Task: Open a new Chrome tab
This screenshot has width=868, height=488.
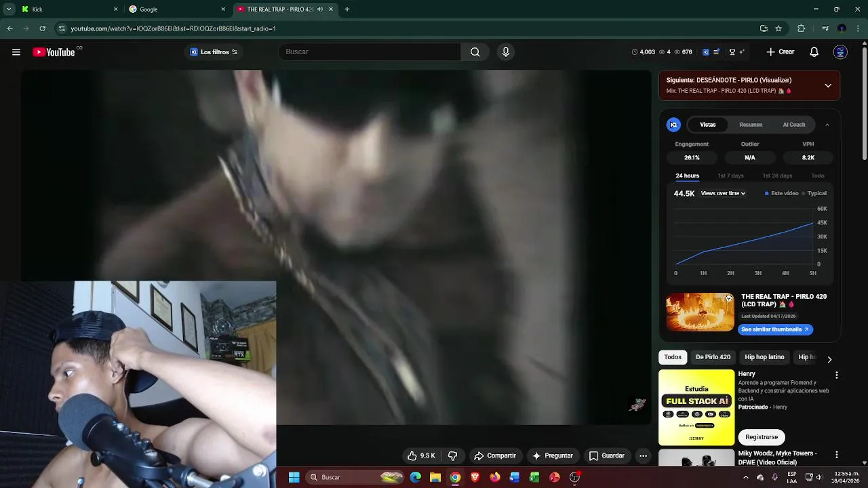Action: 347,9
